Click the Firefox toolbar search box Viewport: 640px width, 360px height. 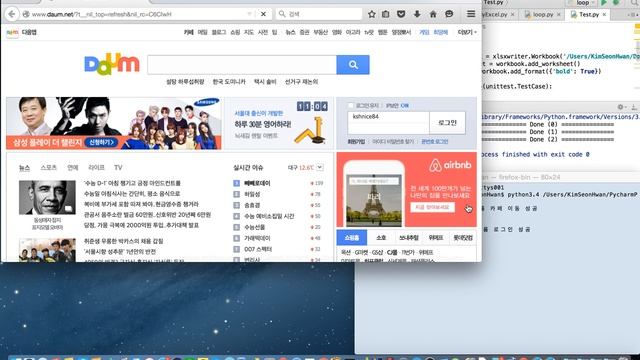click(x=319, y=14)
